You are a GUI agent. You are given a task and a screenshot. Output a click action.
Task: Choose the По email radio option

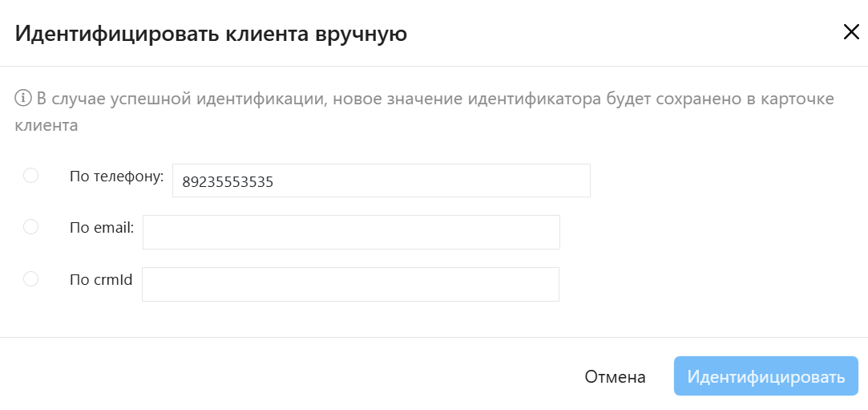(x=30, y=226)
